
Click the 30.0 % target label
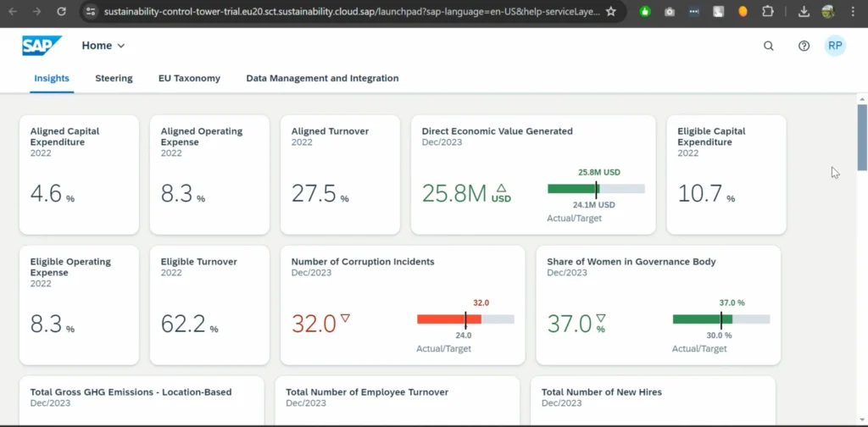click(x=719, y=335)
